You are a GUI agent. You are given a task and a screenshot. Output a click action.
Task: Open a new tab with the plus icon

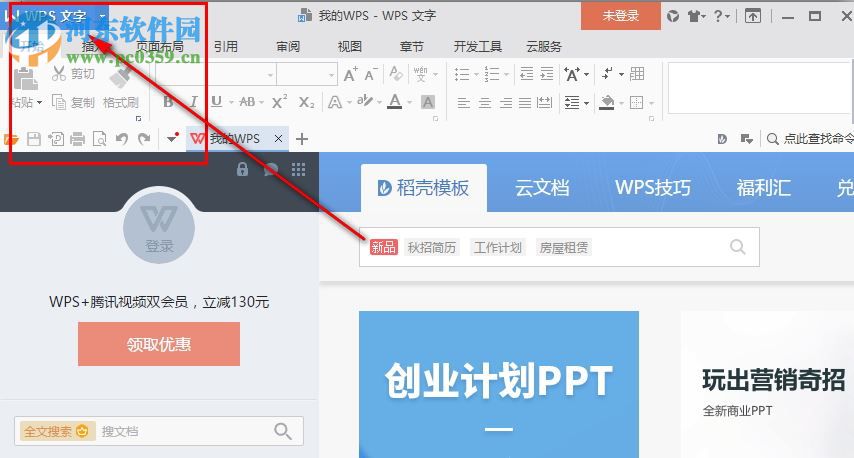click(x=302, y=139)
